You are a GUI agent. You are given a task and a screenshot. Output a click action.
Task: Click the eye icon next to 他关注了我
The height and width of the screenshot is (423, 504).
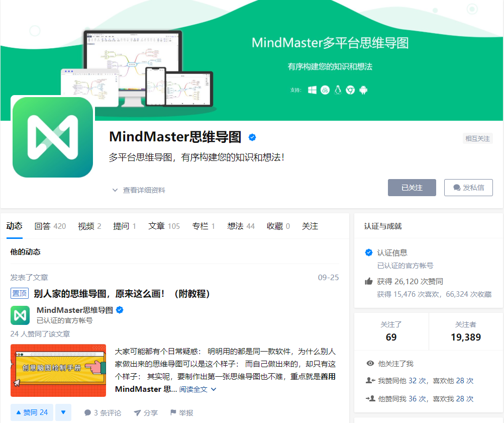370,364
